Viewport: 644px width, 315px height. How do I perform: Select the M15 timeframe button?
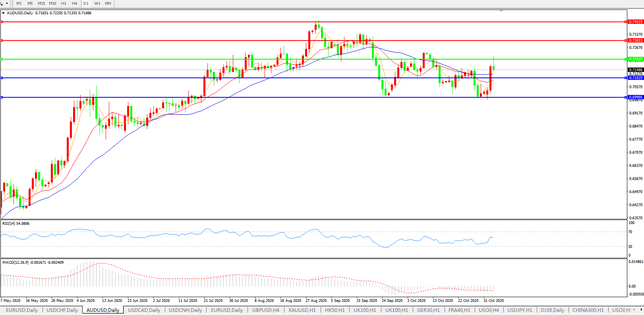click(x=41, y=4)
